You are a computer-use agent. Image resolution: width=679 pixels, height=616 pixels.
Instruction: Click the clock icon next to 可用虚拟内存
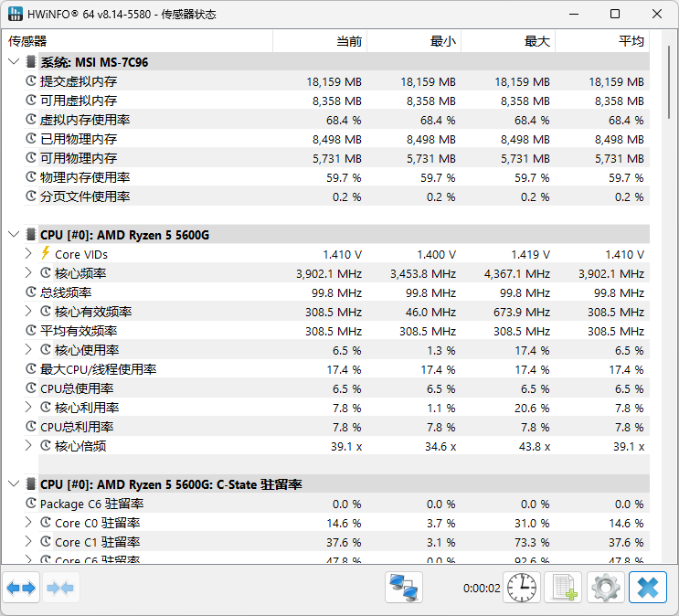31,100
